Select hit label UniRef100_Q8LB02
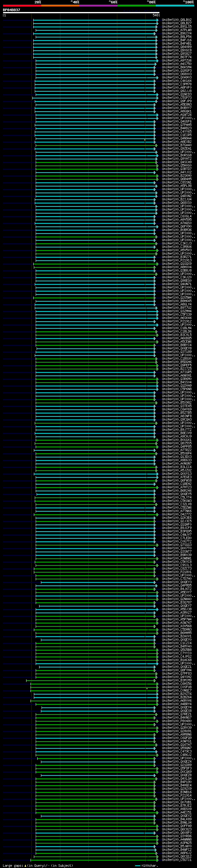The image size is (197, 868). pos(177,20)
